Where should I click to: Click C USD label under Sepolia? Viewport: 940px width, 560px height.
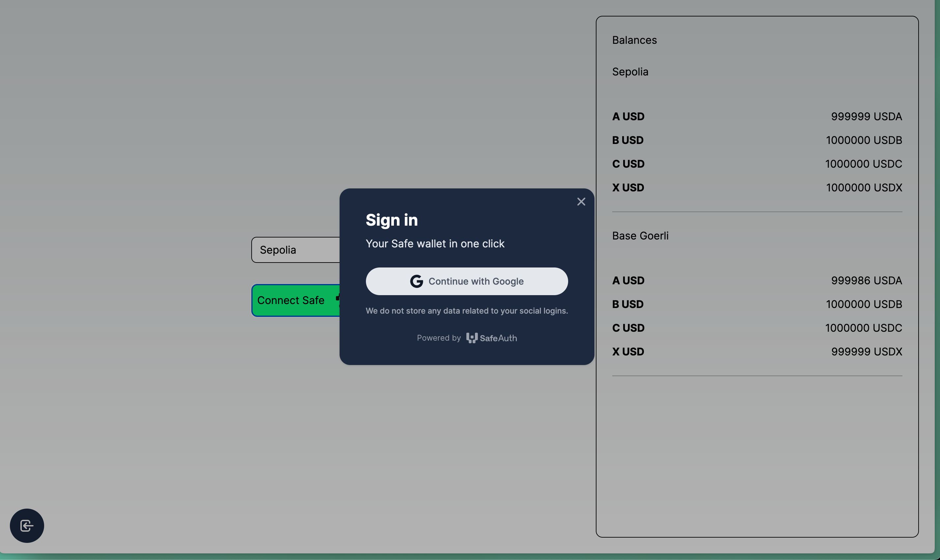pyautogui.click(x=628, y=164)
